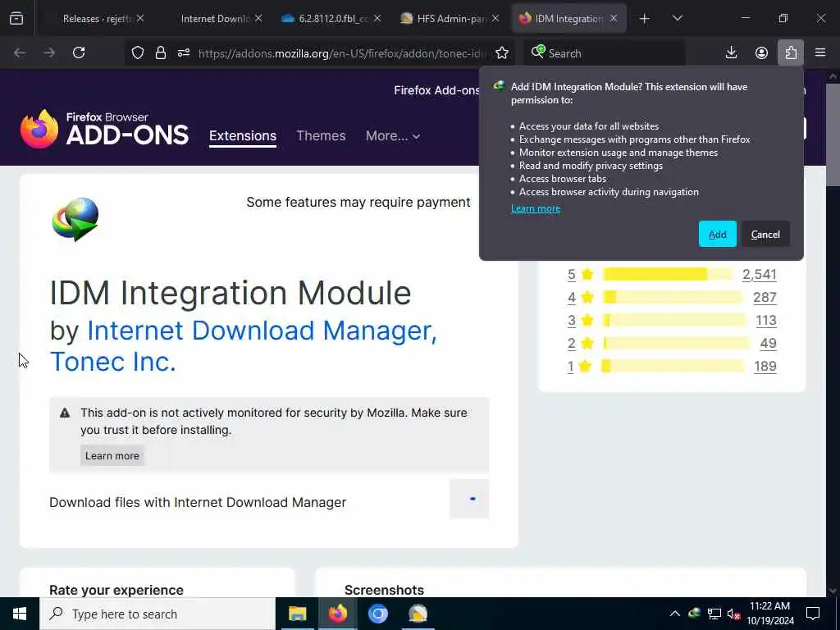Open tracking protection shield icon
Image resolution: width=840 pixels, height=630 pixels.
pyautogui.click(x=138, y=52)
